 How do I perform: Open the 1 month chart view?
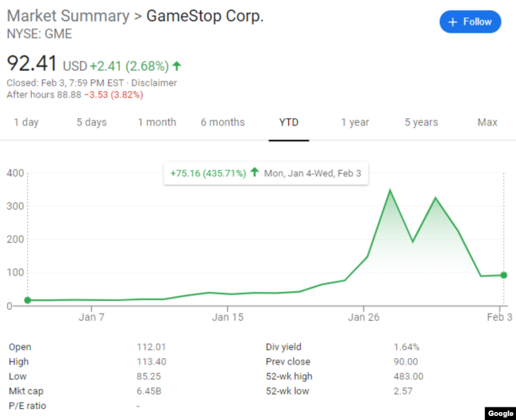156,122
